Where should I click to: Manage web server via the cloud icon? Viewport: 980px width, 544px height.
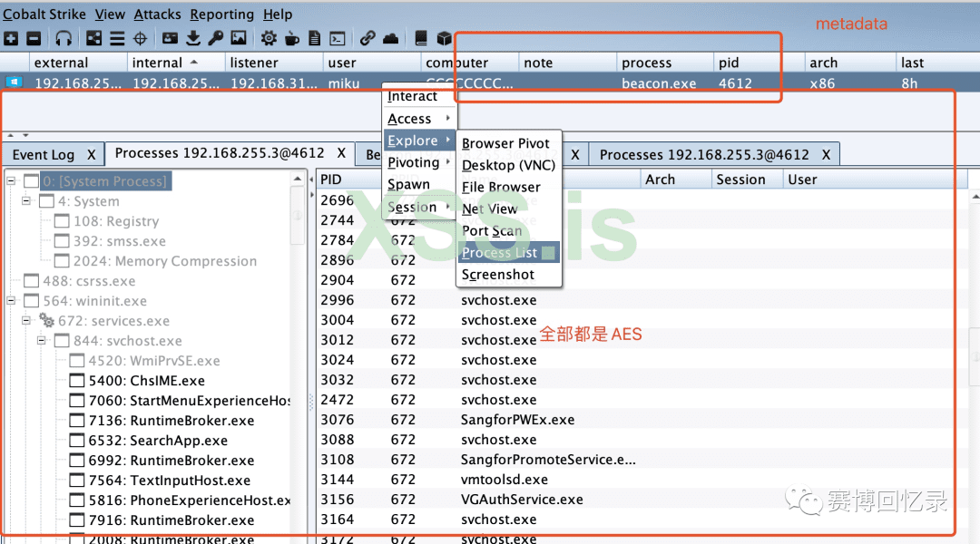(x=390, y=39)
